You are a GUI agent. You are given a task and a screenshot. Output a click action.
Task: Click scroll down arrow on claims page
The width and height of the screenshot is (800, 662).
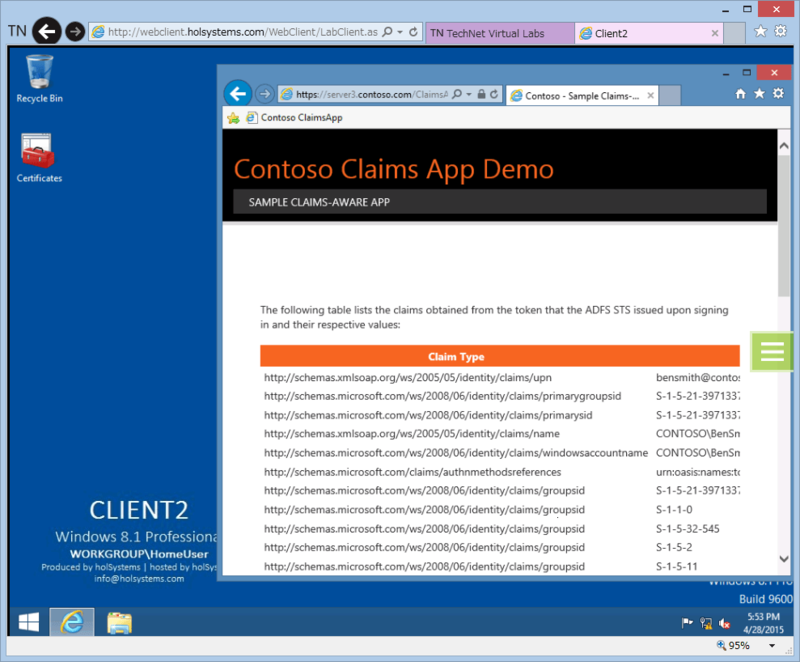point(784,559)
